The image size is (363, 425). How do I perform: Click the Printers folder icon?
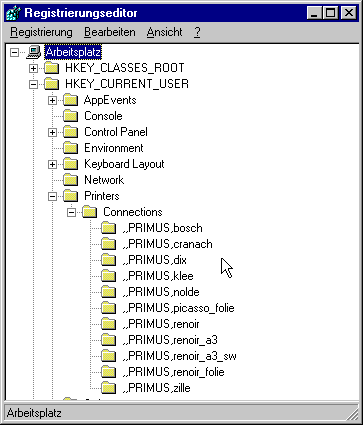[x=71, y=196]
